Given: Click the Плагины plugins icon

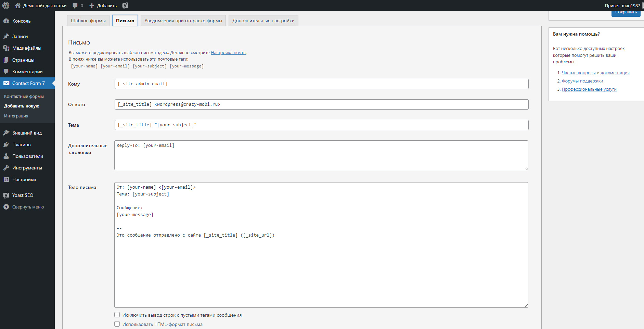Looking at the screenshot, I should tap(6, 144).
